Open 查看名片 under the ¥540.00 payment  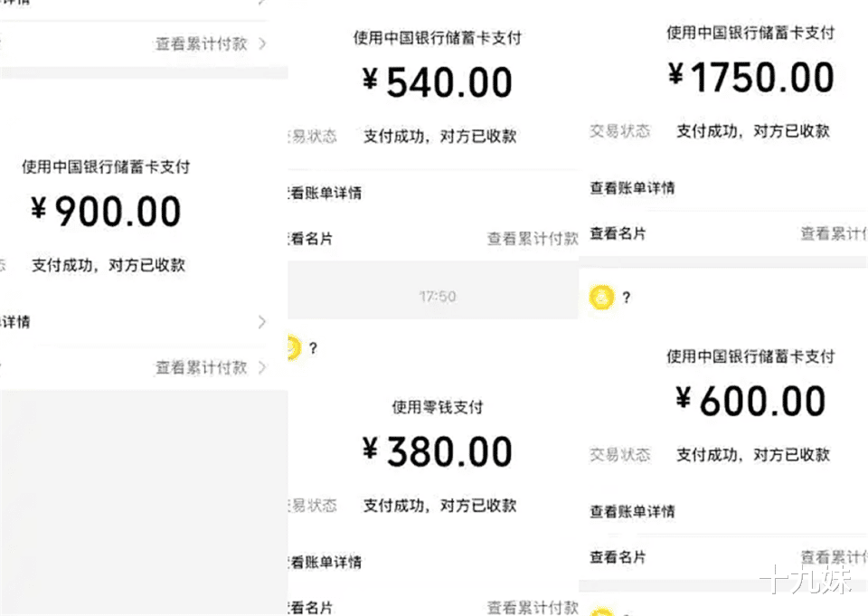[x=311, y=239]
